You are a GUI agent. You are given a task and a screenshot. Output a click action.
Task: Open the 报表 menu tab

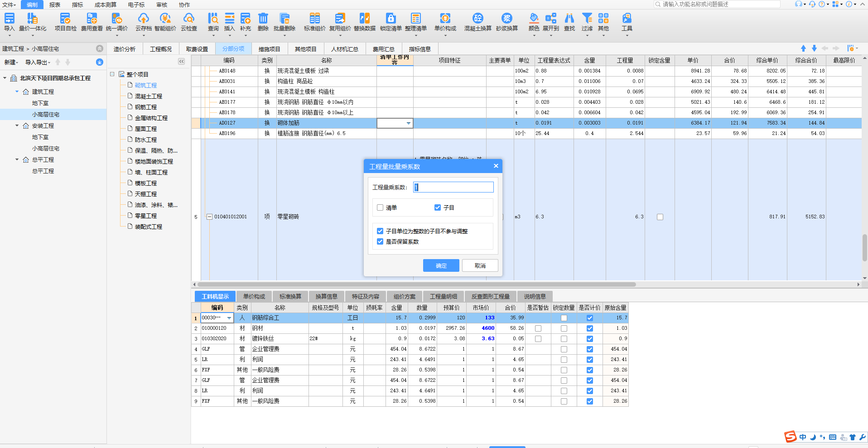pyautogui.click(x=55, y=5)
